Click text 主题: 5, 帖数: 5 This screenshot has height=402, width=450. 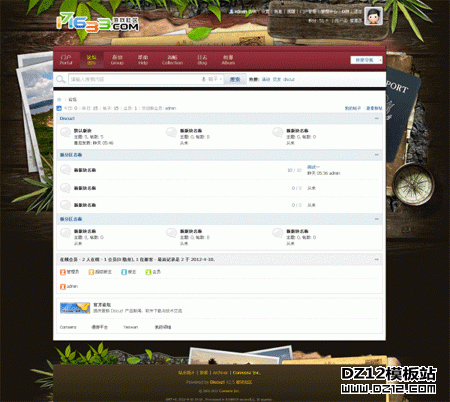[x=89, y=137]
